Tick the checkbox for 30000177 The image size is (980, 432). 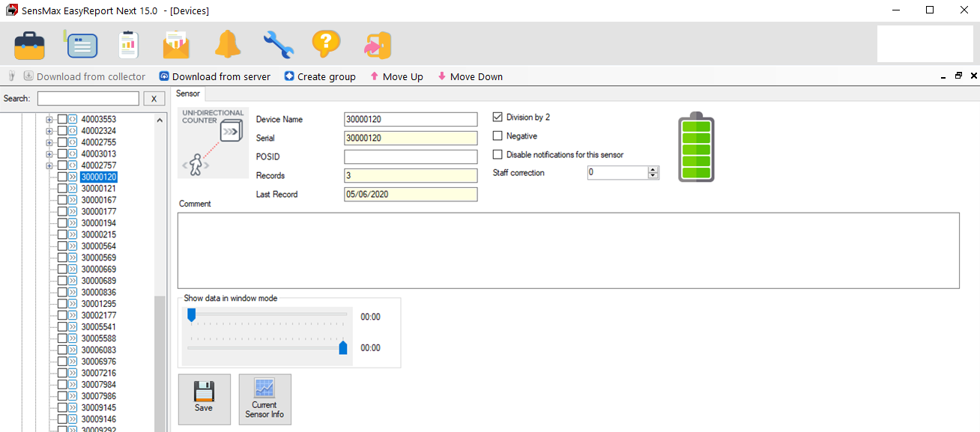pyautogui.click(x=62, y=212)
